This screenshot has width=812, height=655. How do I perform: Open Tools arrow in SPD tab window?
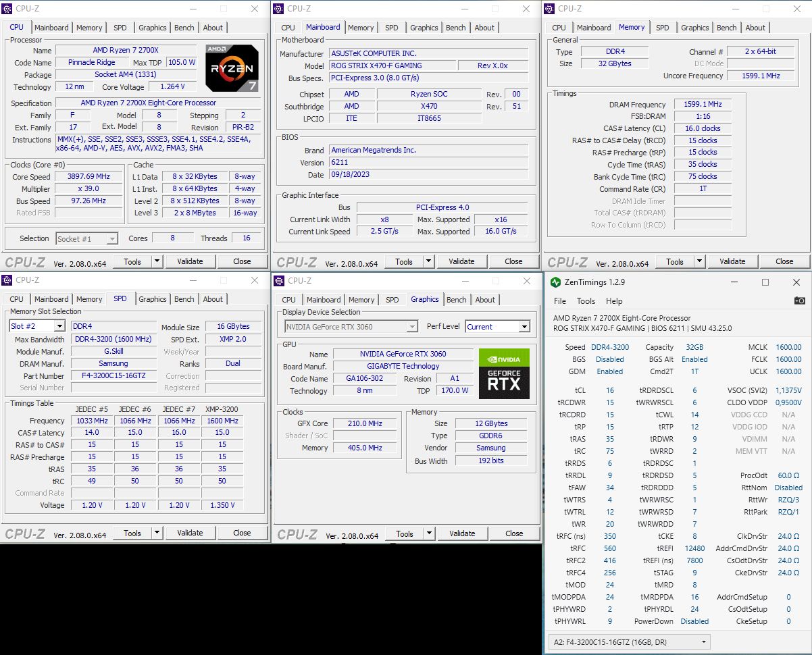[x=157, y=533]
